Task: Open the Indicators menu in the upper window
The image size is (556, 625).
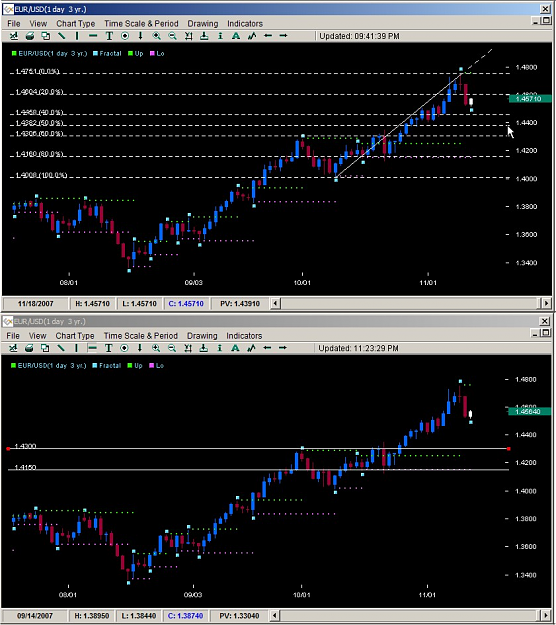Action: tap(245, 24)
